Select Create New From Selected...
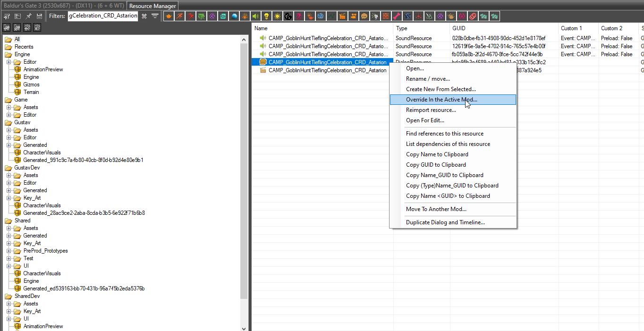The height and width of the screenshot is (331, 644). [x=453, y=89]
